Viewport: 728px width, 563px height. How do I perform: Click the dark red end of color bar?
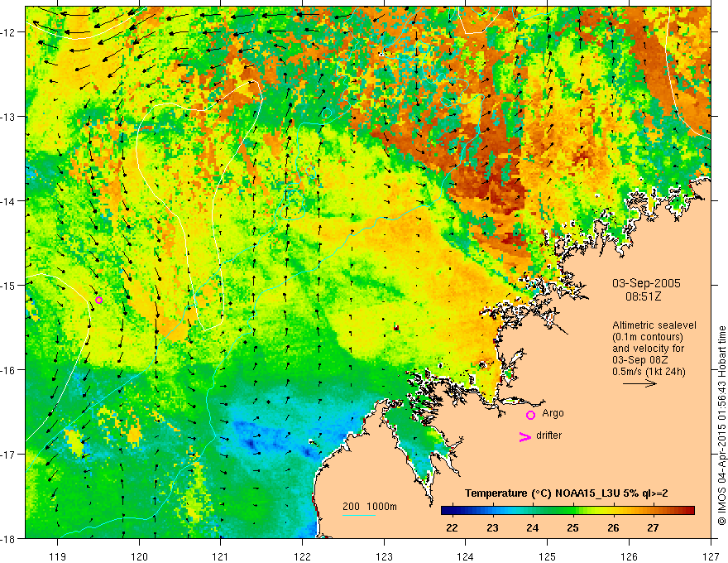[x=689, y=511]
